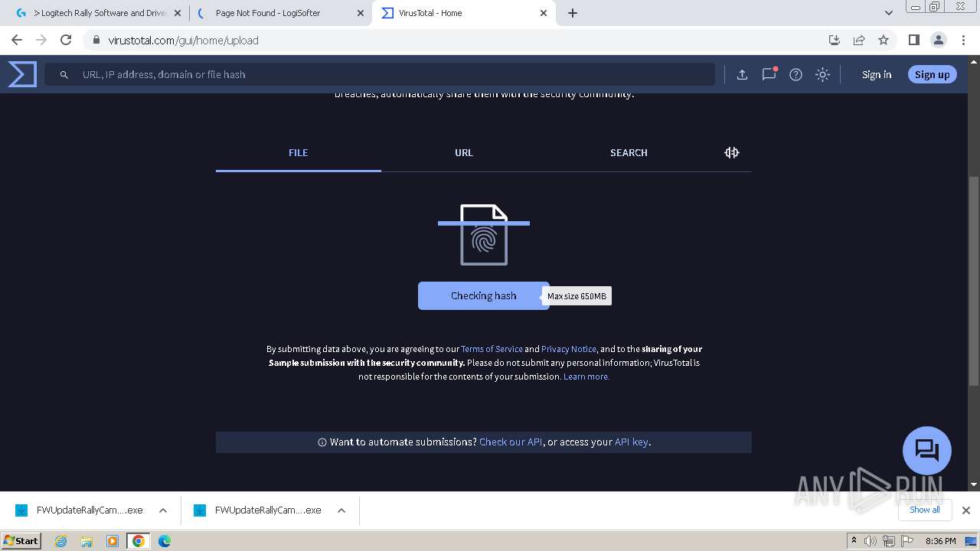Click the search magnifier icon
Viewport: 980px width, 551px height.
coord(64,74)
